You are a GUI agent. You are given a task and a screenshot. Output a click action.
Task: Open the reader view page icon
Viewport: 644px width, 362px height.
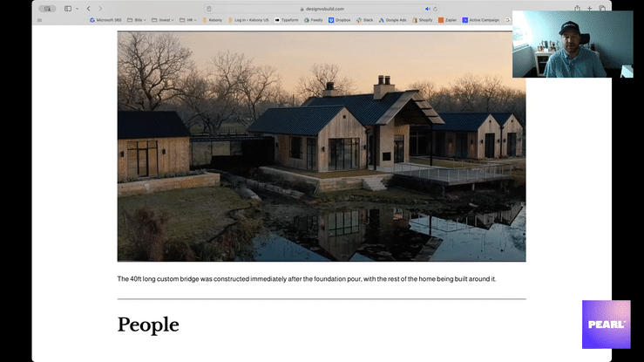[x=209, y=9]
